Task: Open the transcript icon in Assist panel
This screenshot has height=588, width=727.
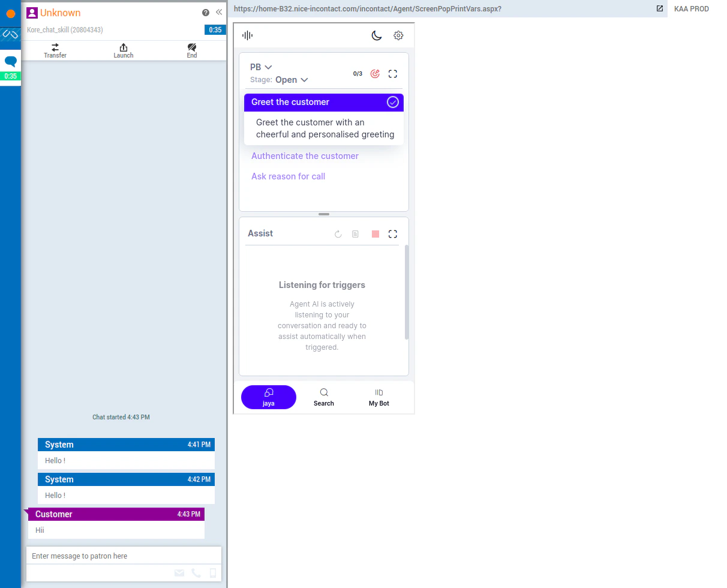Action: (355, 234)
